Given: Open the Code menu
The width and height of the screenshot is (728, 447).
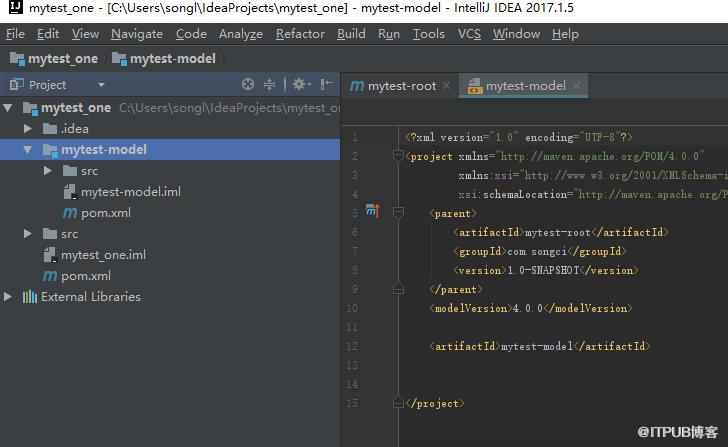Looking at the screenshot, I should tap(191, 34).
